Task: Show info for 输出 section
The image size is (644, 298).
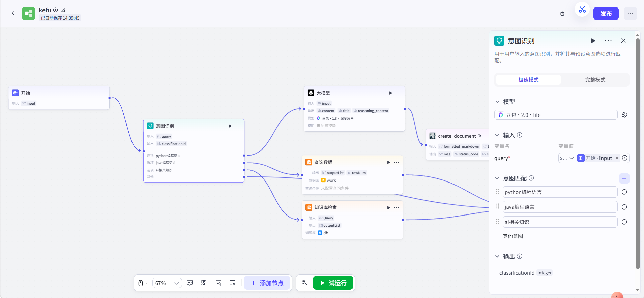Action: [x=520, y=256]
